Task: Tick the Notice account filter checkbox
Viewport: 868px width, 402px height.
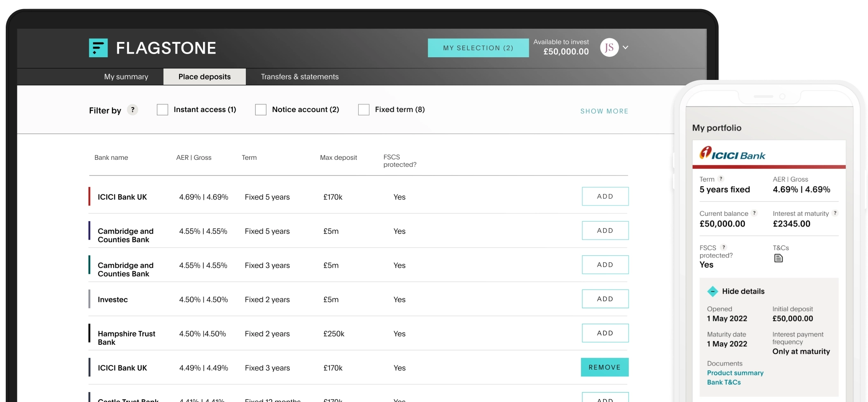Action: coord(261,110)
